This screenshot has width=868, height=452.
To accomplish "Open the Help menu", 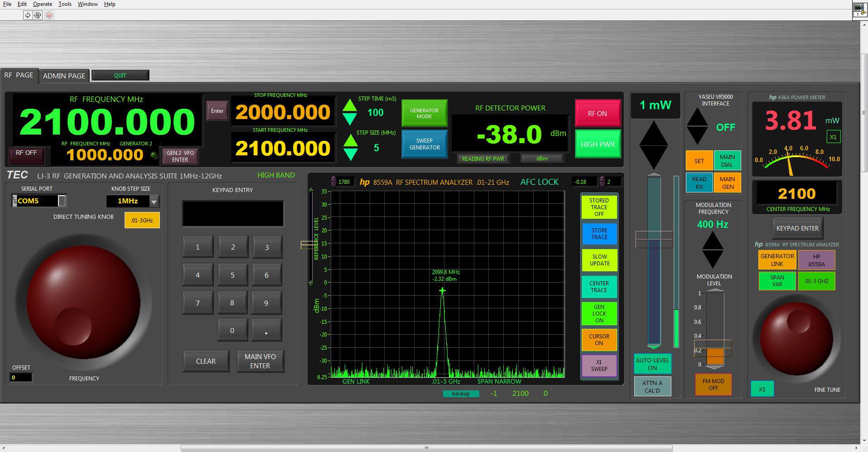I will [x=110, y=4].
